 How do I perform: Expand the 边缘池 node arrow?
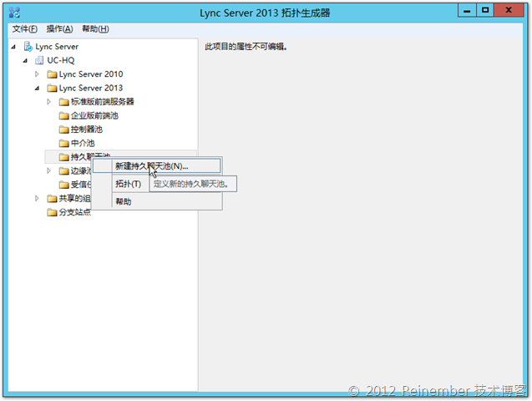48,170
